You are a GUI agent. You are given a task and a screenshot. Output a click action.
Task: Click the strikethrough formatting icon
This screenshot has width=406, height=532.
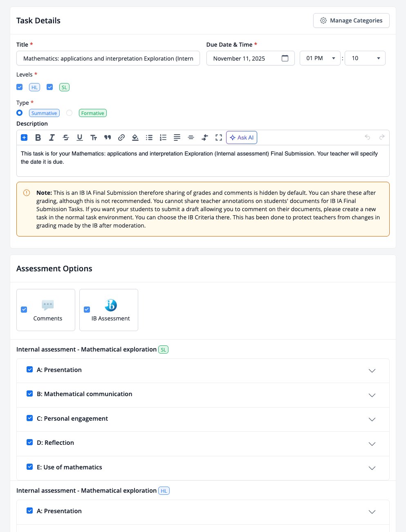click(66, 138)
